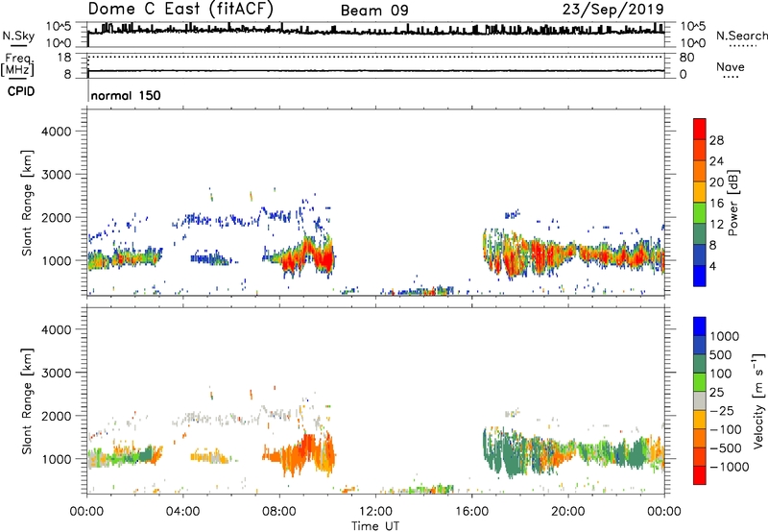The width and height of the screenshot is (768, 532).
Task: Click the 'Dome C East (fitACF)' title
Action: coord(180,9)
